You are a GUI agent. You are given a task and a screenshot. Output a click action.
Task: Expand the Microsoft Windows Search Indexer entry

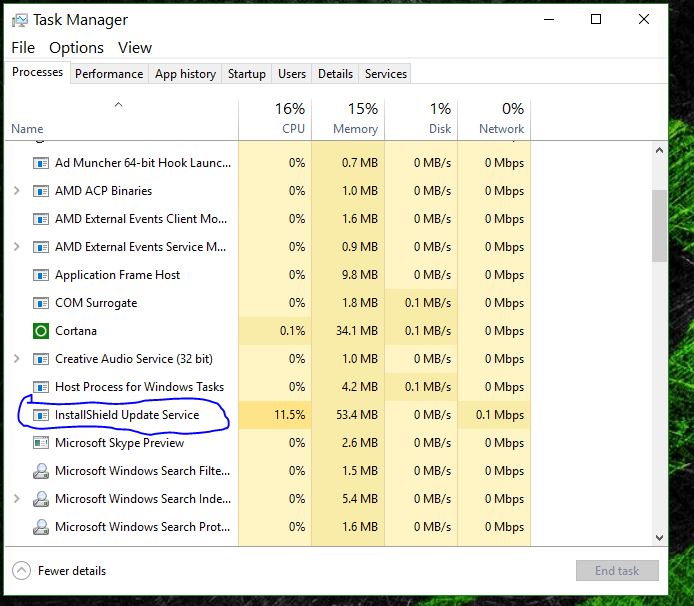pyautogui.click(x=17, y=499)
